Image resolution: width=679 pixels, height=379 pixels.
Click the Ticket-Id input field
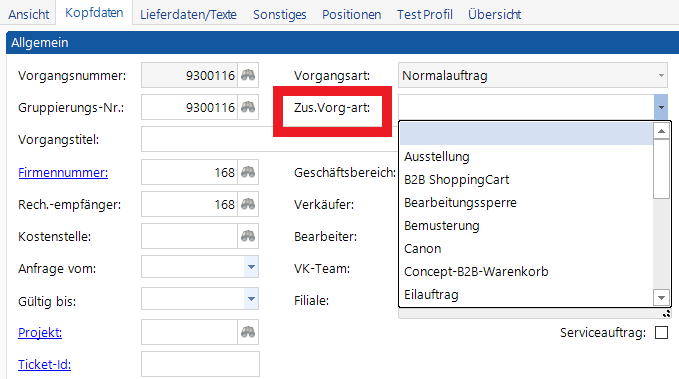[x=200, y=364]
